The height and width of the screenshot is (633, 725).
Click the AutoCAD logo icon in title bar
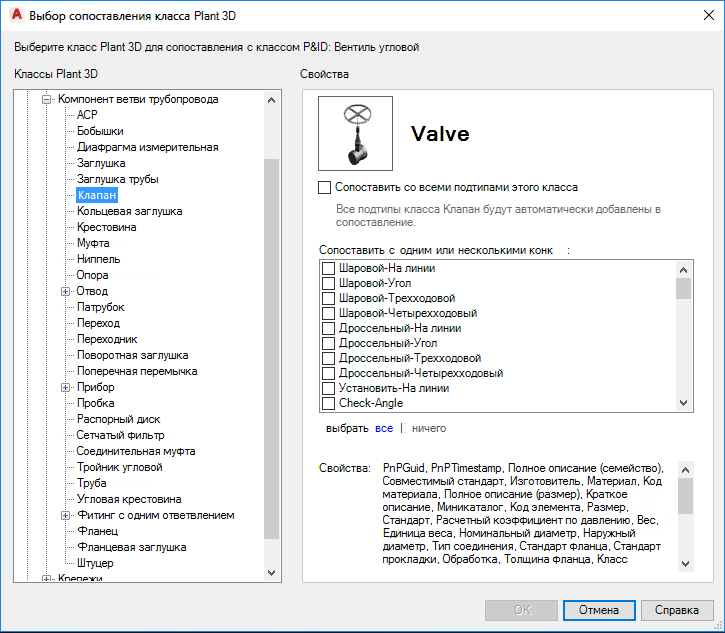tap(17, 15)
